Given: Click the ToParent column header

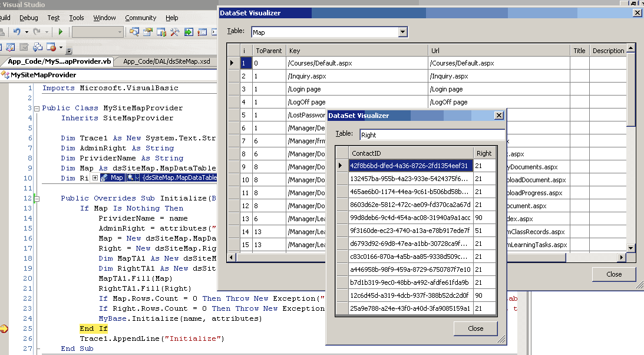Looking at the screenshot, I should (269, 51).
